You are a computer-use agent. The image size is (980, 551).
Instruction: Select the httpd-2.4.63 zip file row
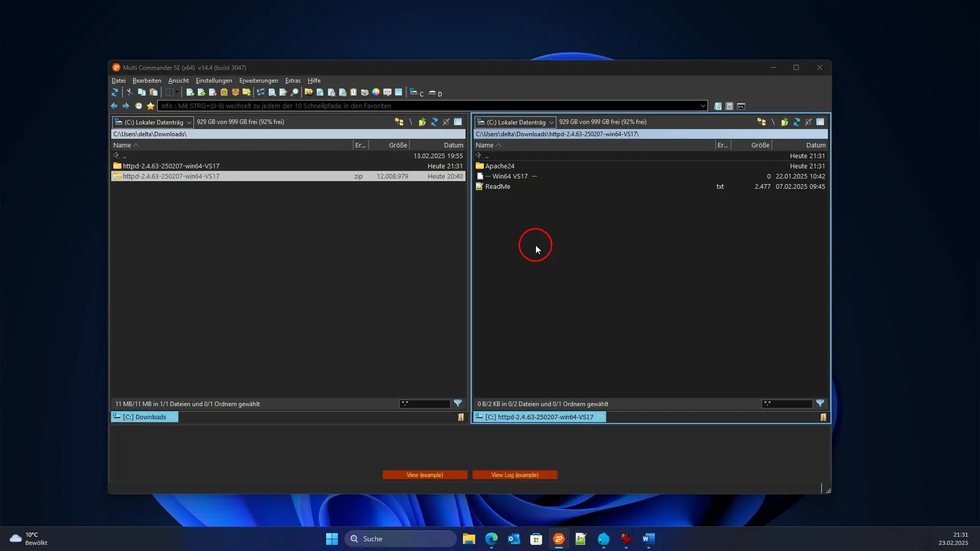click(x=288, y=176)
